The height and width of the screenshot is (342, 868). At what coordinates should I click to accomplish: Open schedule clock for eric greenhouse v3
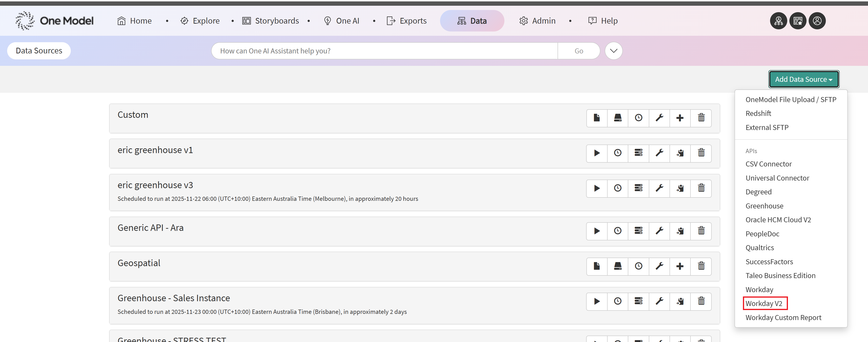[617, 188]
